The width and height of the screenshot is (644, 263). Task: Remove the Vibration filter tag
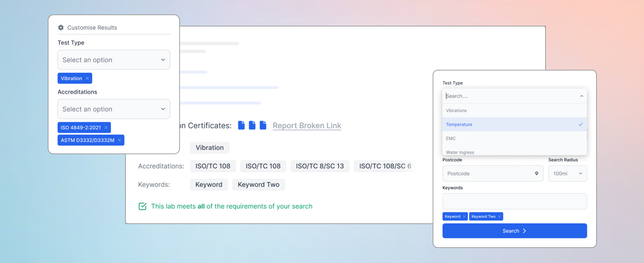tap(87, 78)
